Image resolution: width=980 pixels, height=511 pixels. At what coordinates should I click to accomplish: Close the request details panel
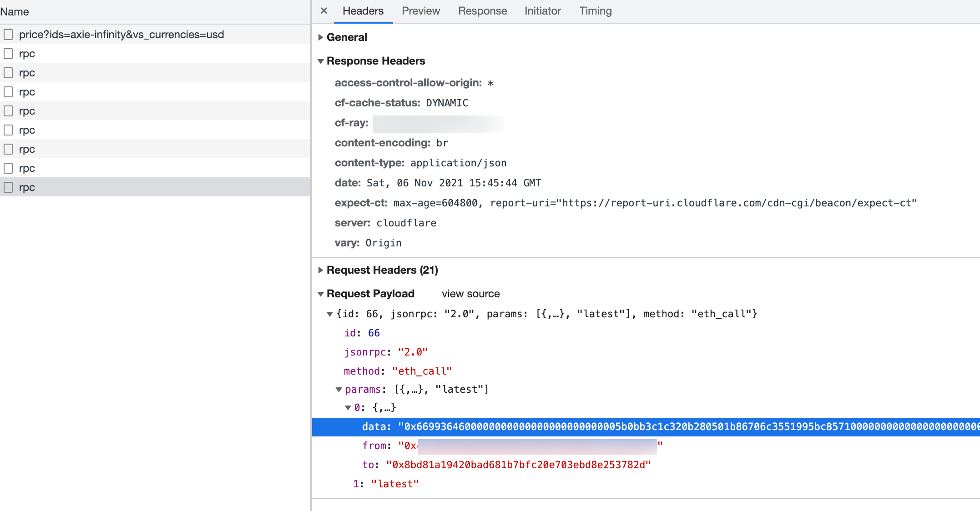(324, 10)
